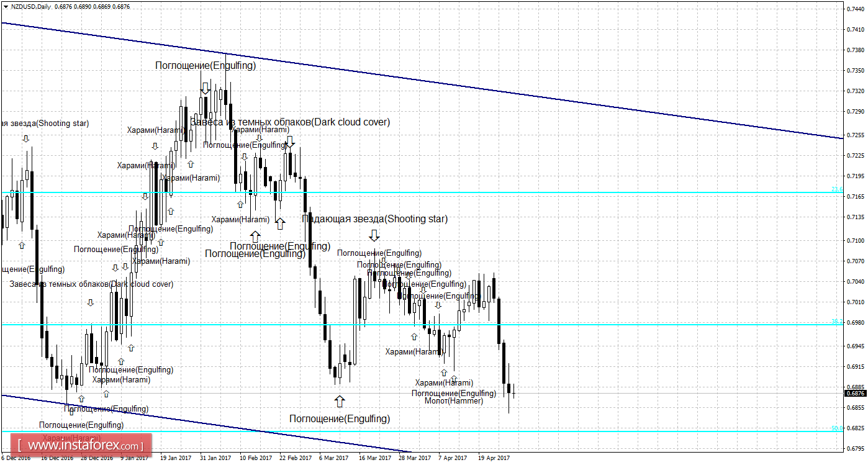The height and width of the screenshot is (465, 868).
Task: Click the small triangle icon before NZDUSD,Daily
Action: pyautogui.click(x=6, y=6)
